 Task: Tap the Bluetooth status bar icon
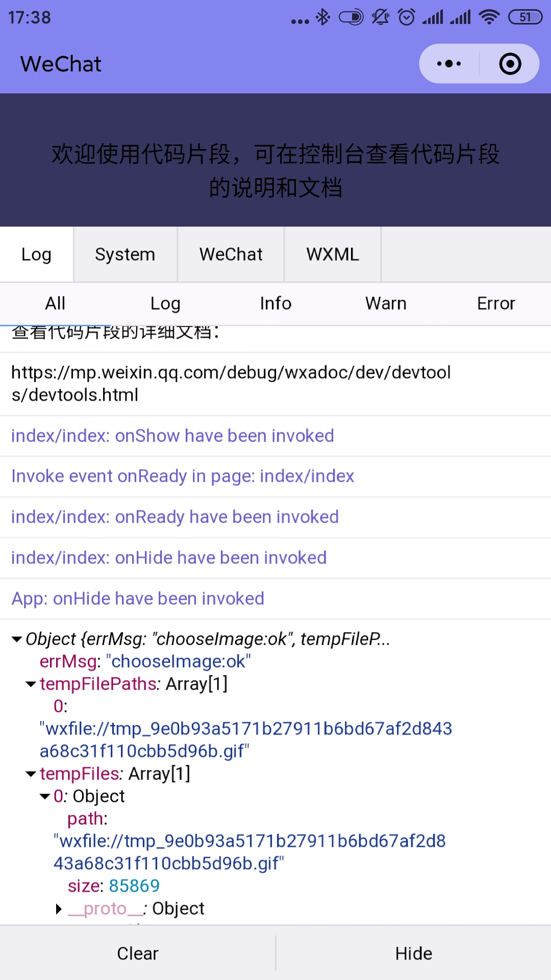coord(322,17)
